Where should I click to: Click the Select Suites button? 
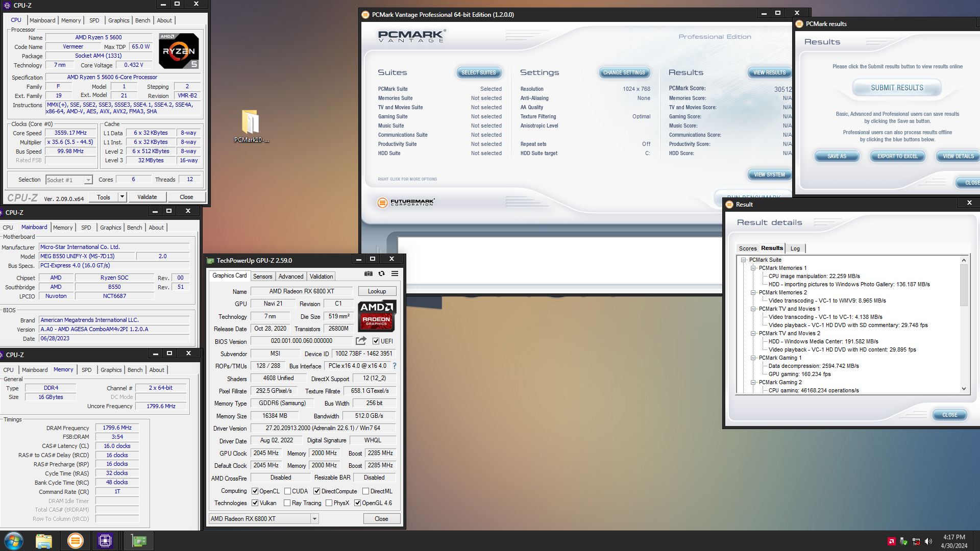pos(479,73)
